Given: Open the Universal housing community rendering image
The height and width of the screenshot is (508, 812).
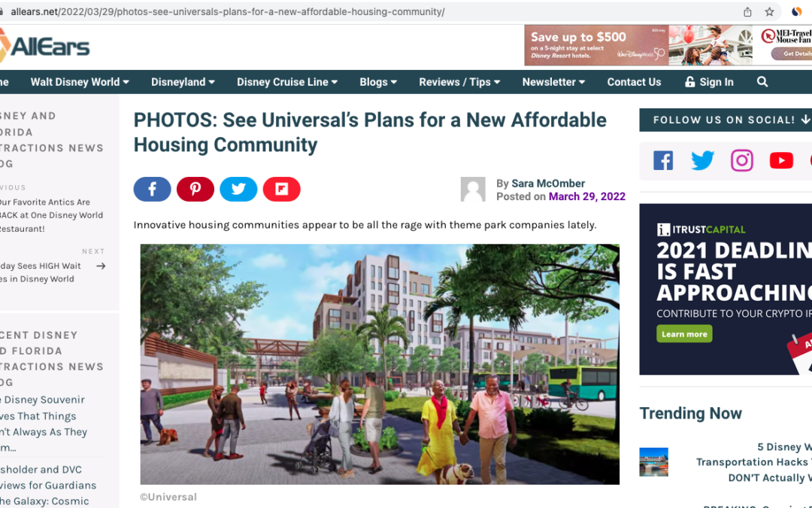Looking at the screenshot, I should tap(380, 364).
